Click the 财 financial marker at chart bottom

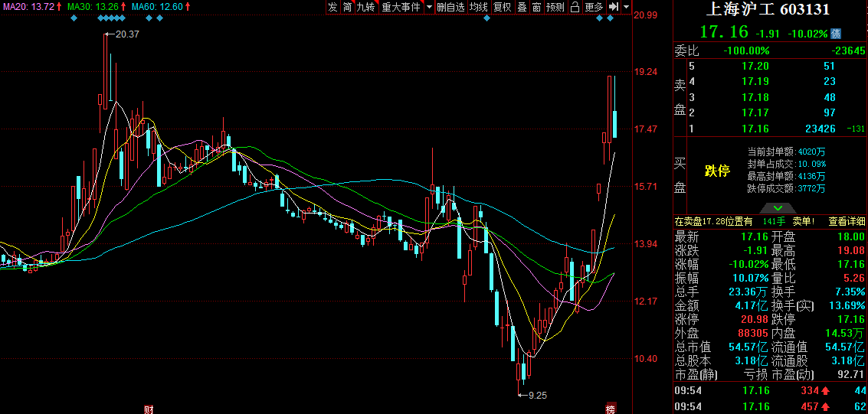click(149, 408)
